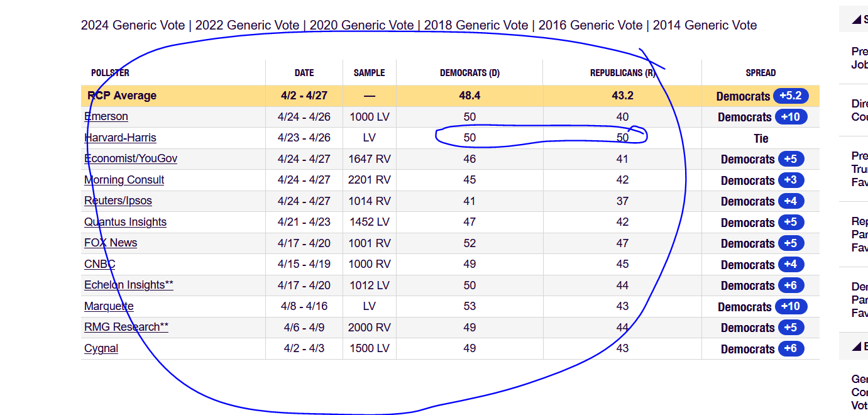
Task: Open the Reuters/Ipsos poll link
Action: (118, 201)
